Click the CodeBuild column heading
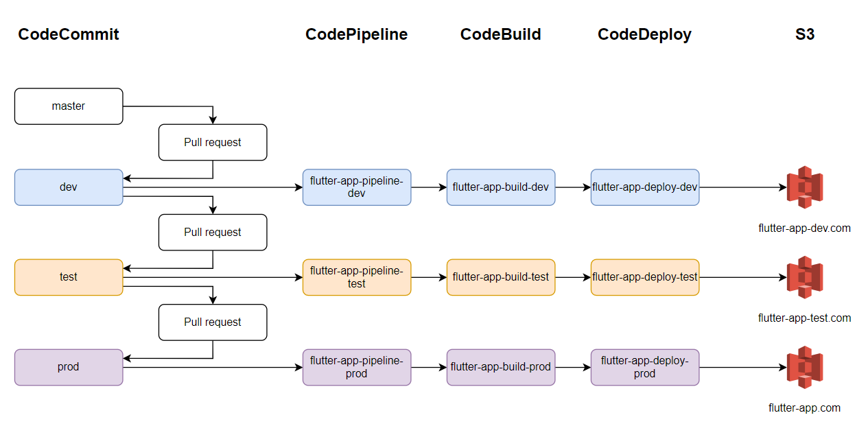Viewport: 868px width, 437px height. point(501,34)
